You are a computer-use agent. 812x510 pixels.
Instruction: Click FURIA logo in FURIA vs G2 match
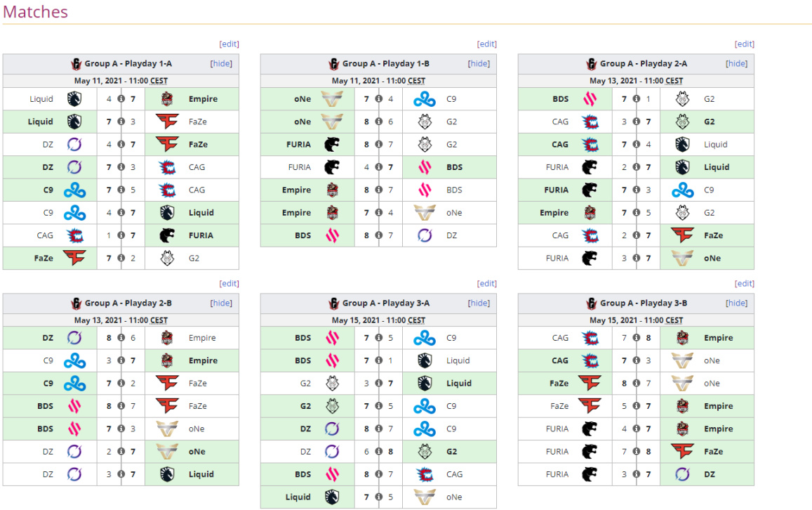(331, 145)
